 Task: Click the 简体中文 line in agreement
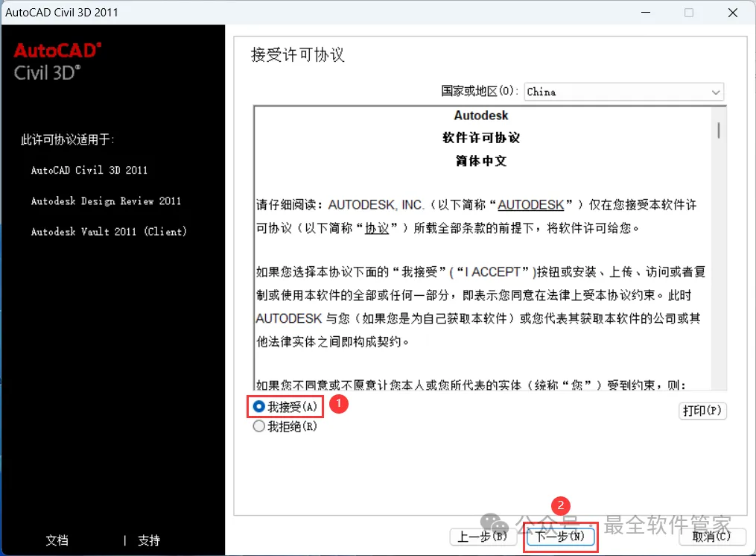481,161
